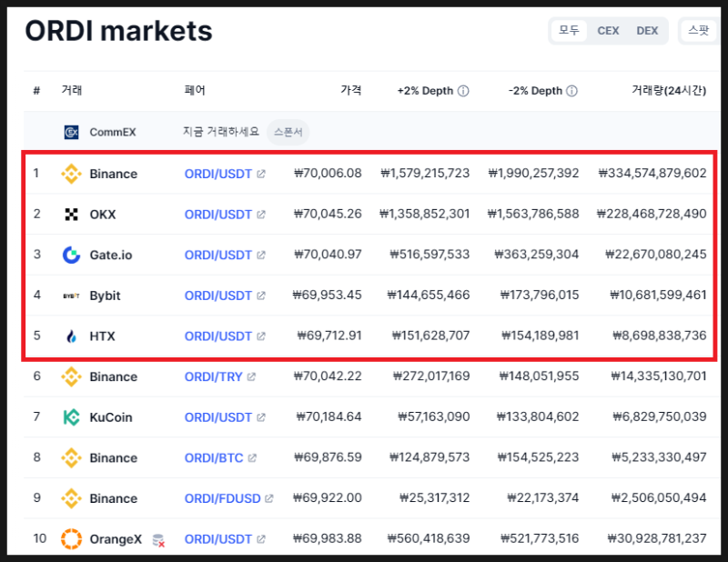Screen dimensions: 728x562
Task: Click the +2% Depth info icon
Action: click(x=463, y=91)
